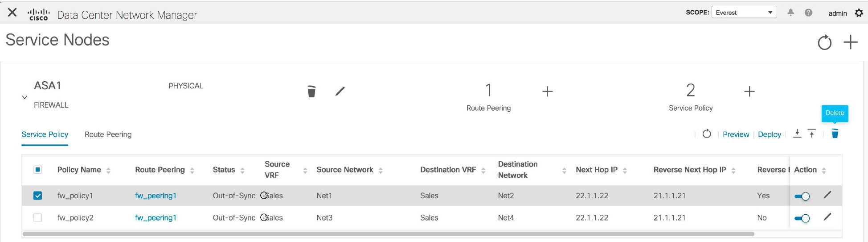Open the settings gear next to admin

pyautogui.click(x=859, y=13)
